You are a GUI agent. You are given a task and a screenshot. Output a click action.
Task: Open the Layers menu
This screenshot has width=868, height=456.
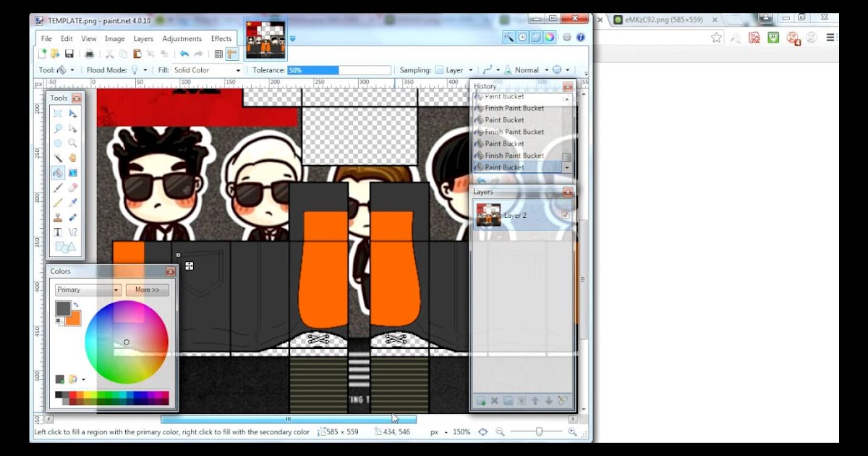143,39
